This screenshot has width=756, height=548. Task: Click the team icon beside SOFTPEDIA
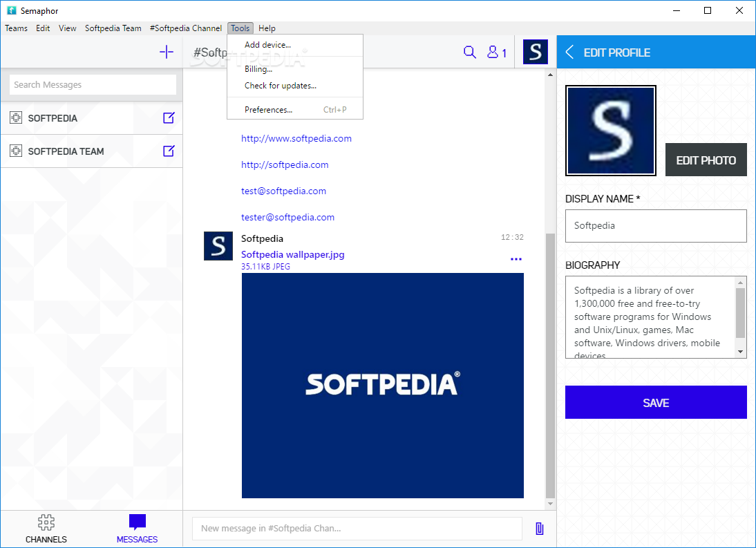(16, 117)
